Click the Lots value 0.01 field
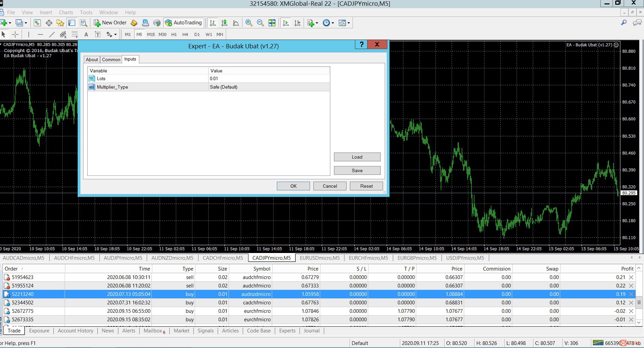This screenshot has height=348, width=644. pyautogui.click(x=269, y=78)
